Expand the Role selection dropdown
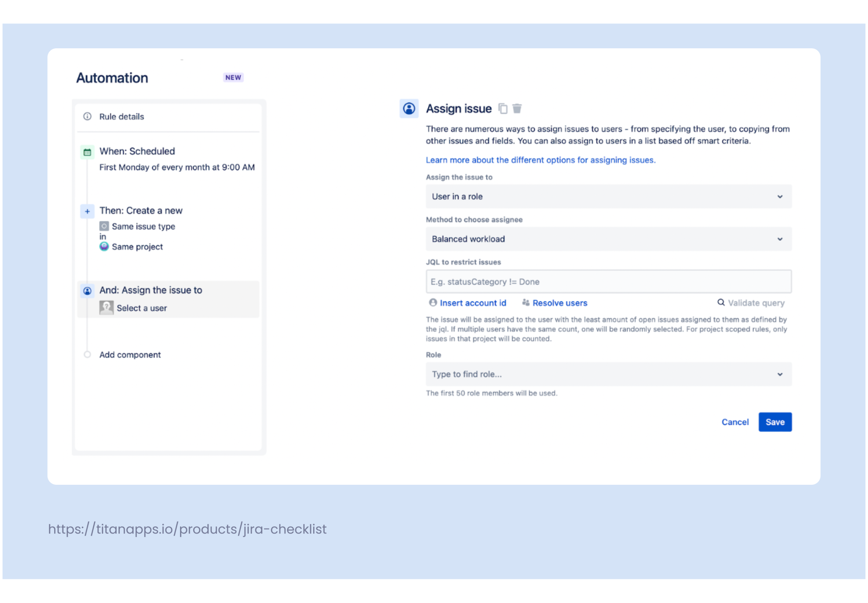The height and width of the screenshot is (603, 868). point(608,374)
